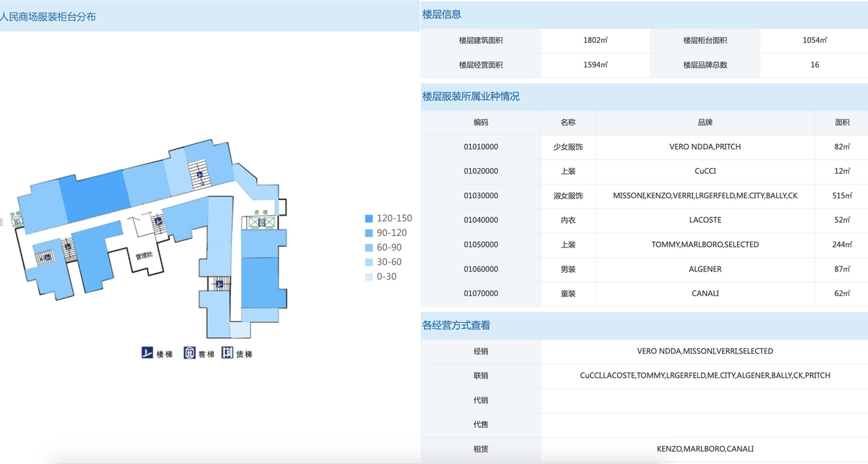Click the 楼层建筑面积 label cell
Viewport: 868px width, 464px height.
click(x=481, y=41)
